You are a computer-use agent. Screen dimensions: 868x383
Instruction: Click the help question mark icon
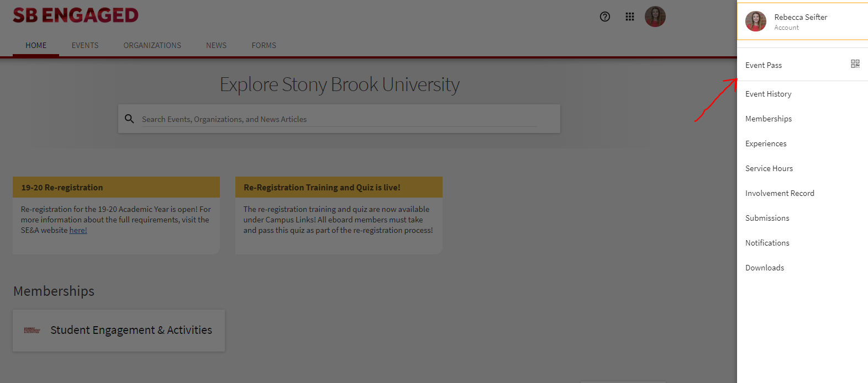[605, 17]
